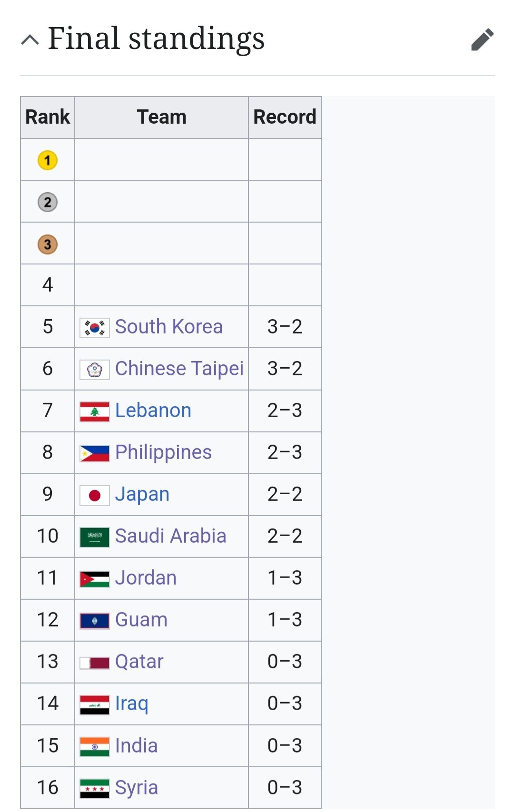Follow the Qatar link
Viewport: 514px width, 812px height.
coord(139,662)
